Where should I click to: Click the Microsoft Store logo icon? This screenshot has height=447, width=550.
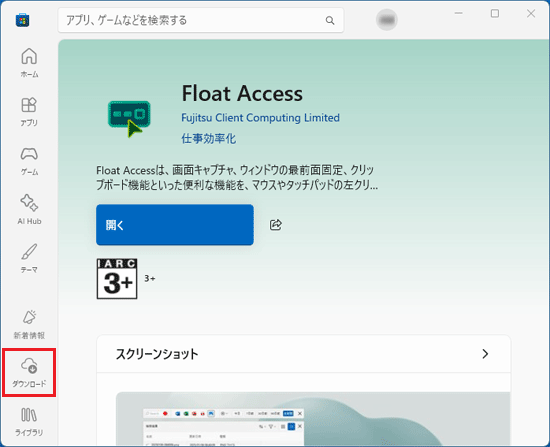click(22, 20)
